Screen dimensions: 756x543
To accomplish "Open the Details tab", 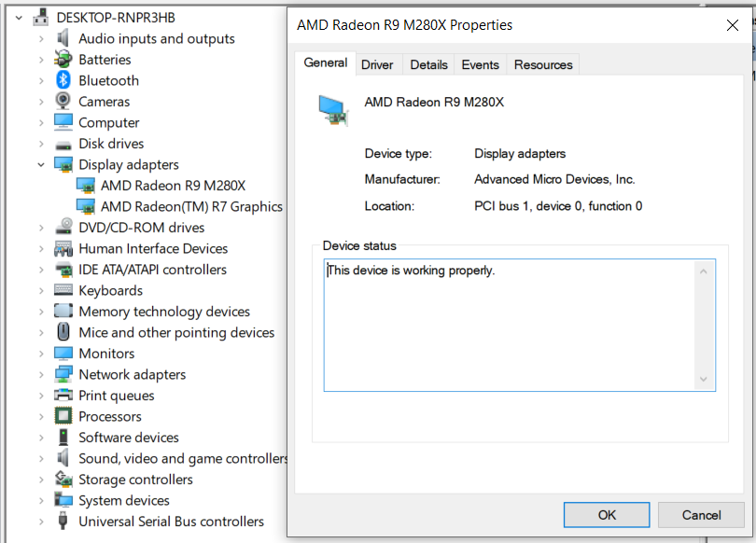I will click(428, 64).
